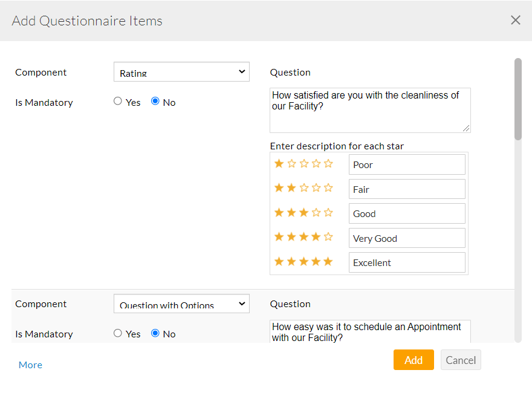Select the third star in the Good row

click(x=303, y=212)
